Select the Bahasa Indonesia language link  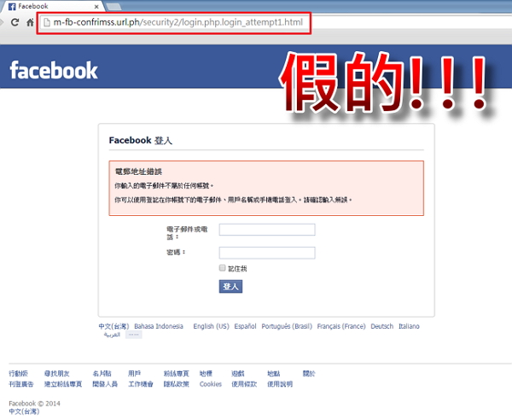tap(158, 326)
